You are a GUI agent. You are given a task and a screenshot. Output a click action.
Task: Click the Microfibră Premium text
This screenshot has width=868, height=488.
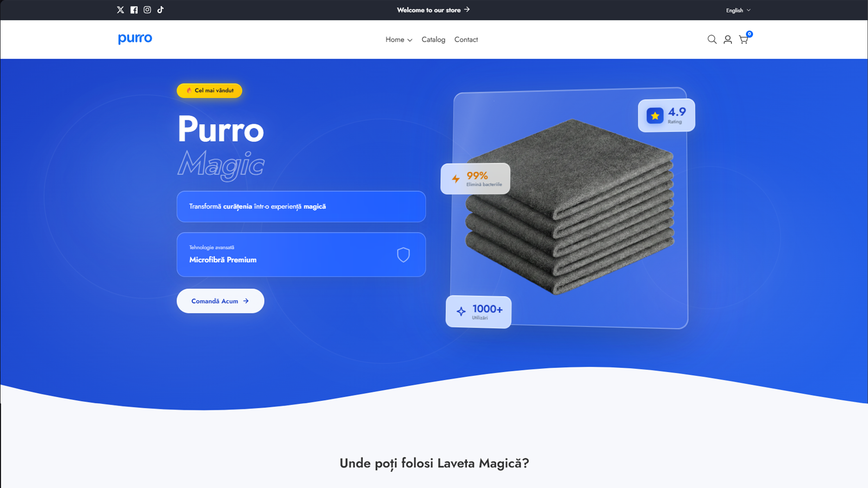click(223, 260)
